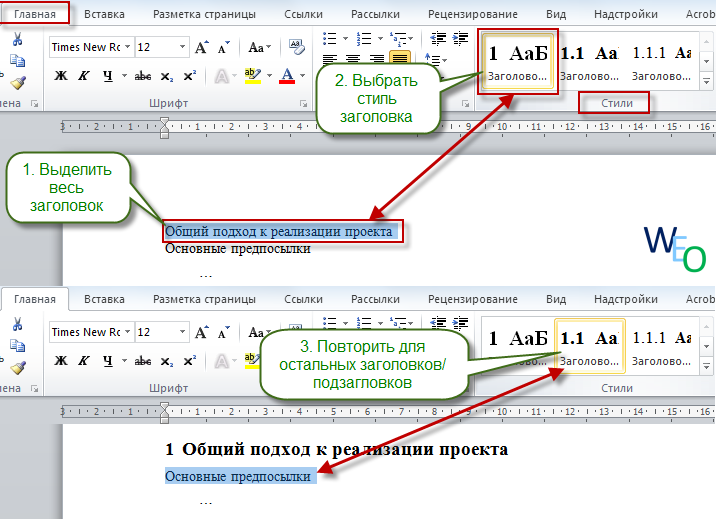
Task: Apply Заголовок 1 style in the top styles gallery
Action: [517, 62]
